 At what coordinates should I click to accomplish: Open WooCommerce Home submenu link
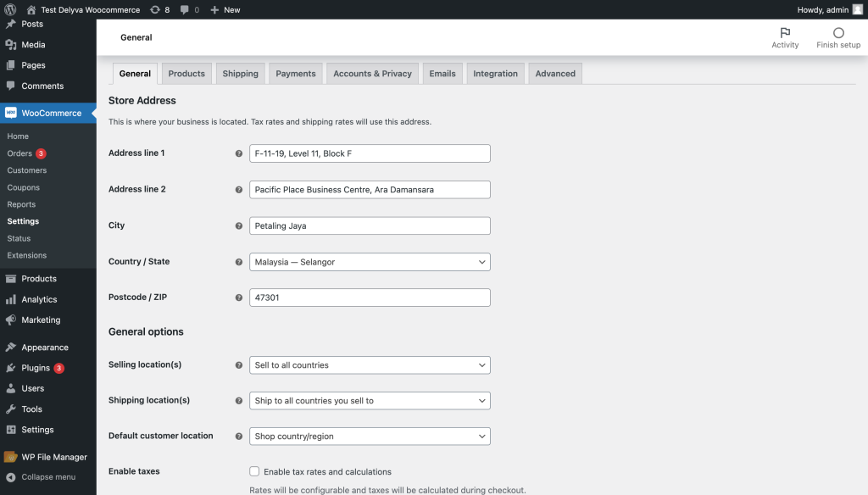pos(18,136)
